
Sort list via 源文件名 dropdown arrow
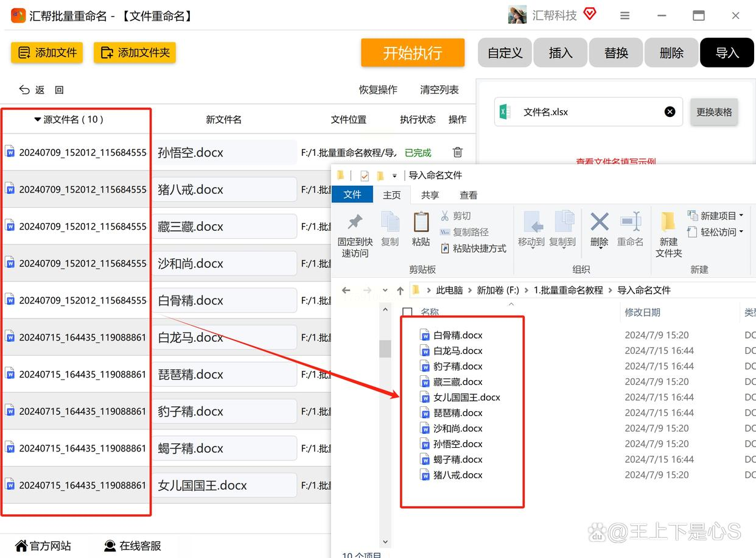pos(38,120)
